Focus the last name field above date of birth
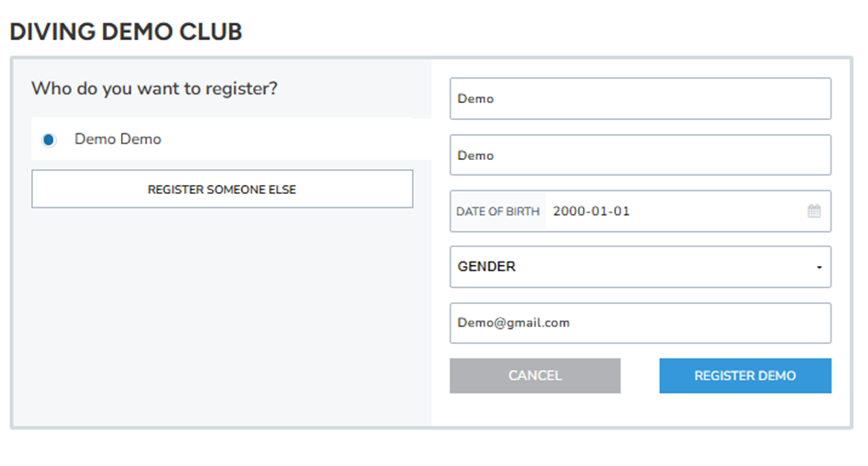This screenshot has height=466, width=868. point(640,156)
